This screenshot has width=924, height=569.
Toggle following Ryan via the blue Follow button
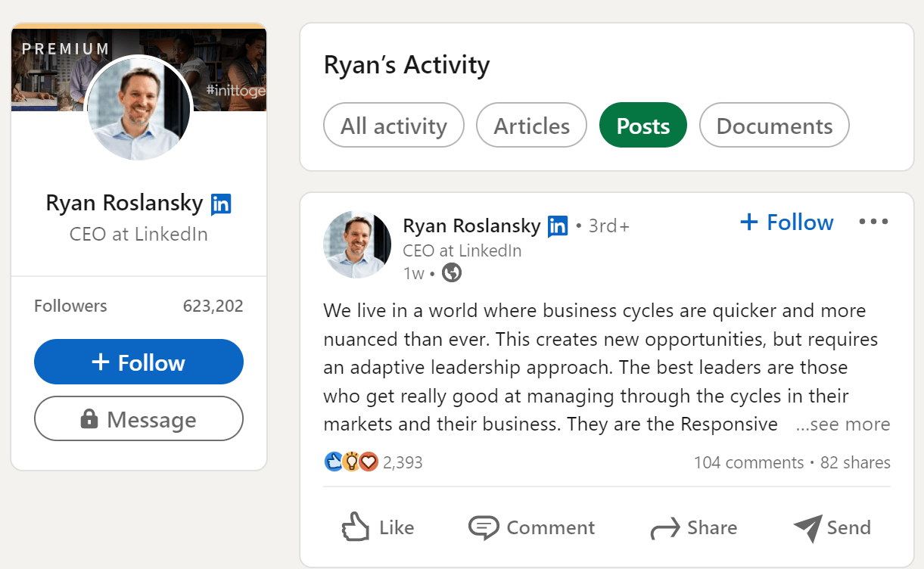(x=138, y=362)
